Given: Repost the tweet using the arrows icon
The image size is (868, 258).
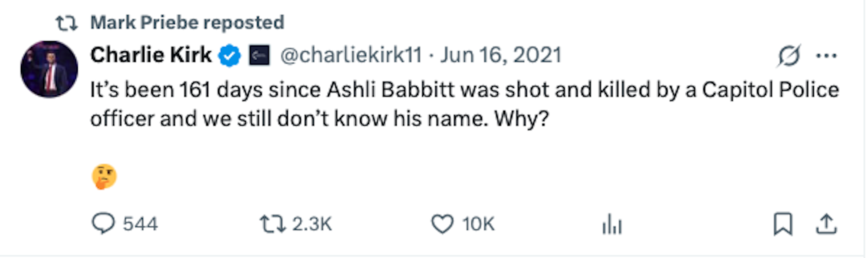Looking at the screenshot, I should (x=272, y=224).
